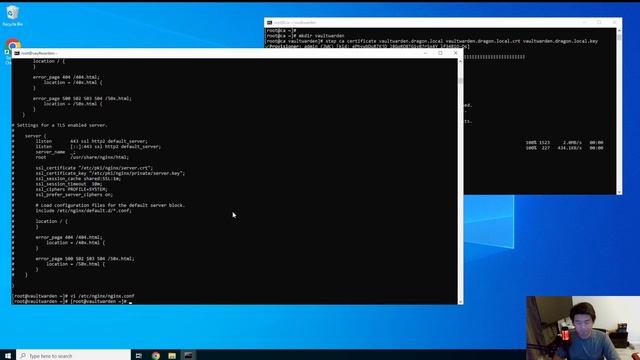Click the "ssl_session_cache shared:SSL:1m;" line

tap(78, 179)
